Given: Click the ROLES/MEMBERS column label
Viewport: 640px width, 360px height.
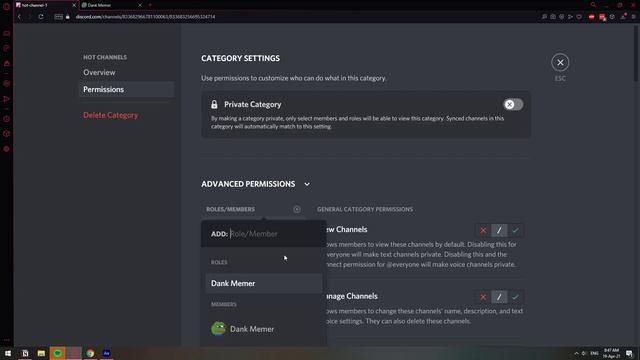Looking at the screenshot, I should (230, 209).
